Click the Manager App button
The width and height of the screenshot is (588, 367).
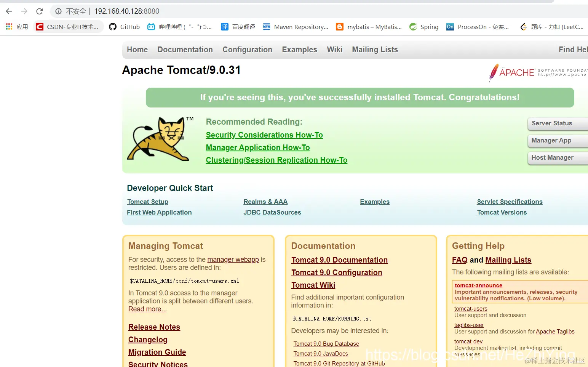pos(558,141)
